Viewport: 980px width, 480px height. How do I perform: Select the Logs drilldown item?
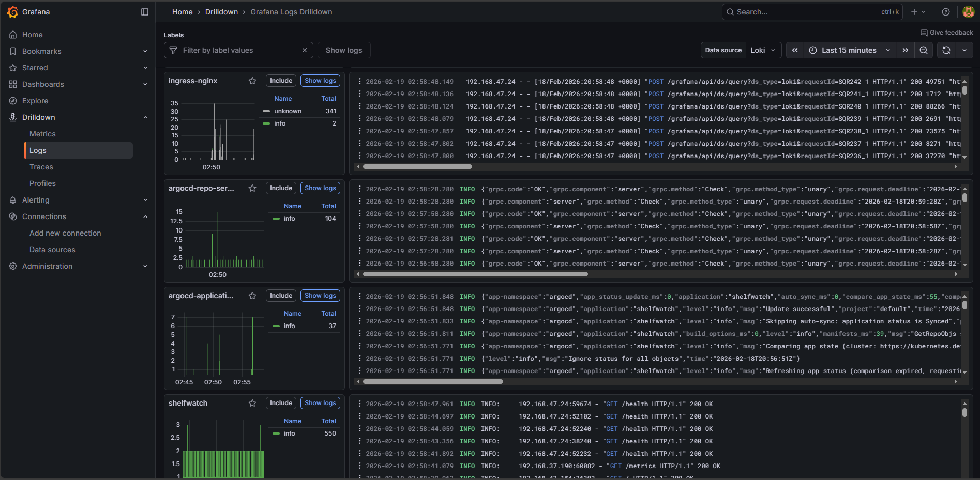click(x=79, y=150)
